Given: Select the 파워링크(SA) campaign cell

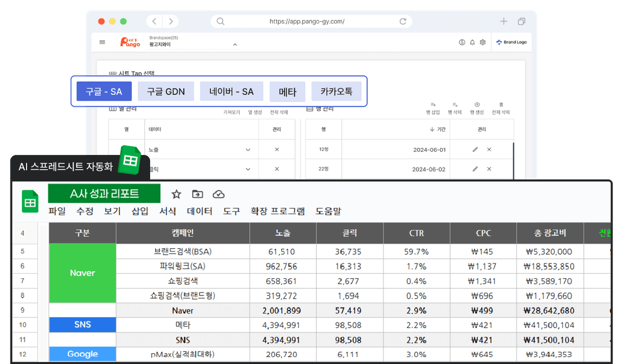Looking at the screenshot, I should click(x=183, y=266).
